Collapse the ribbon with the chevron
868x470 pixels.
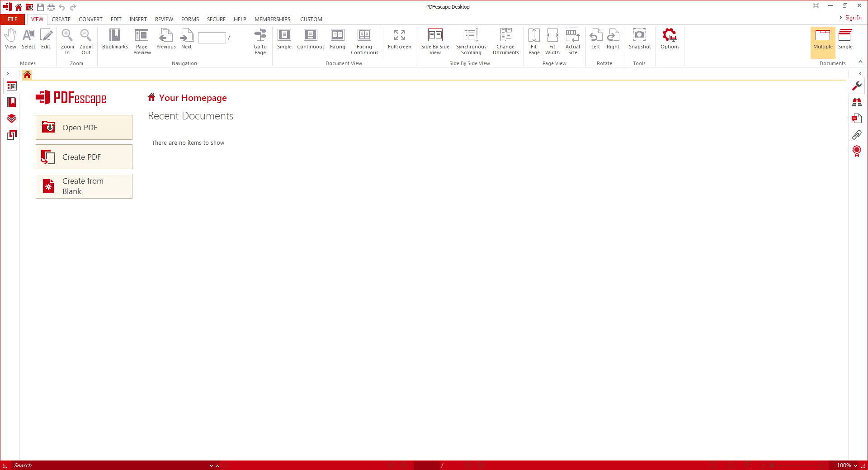pos(860,62)
